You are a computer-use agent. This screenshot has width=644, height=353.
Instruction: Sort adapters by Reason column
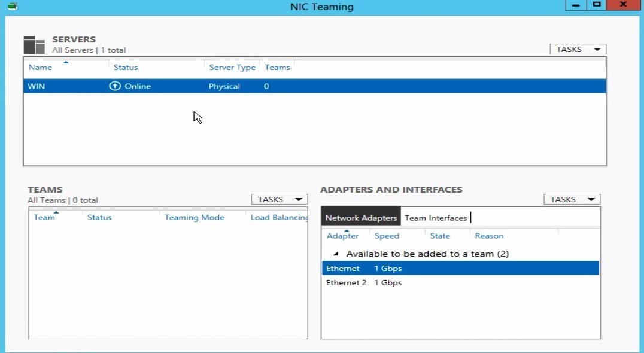489,236
